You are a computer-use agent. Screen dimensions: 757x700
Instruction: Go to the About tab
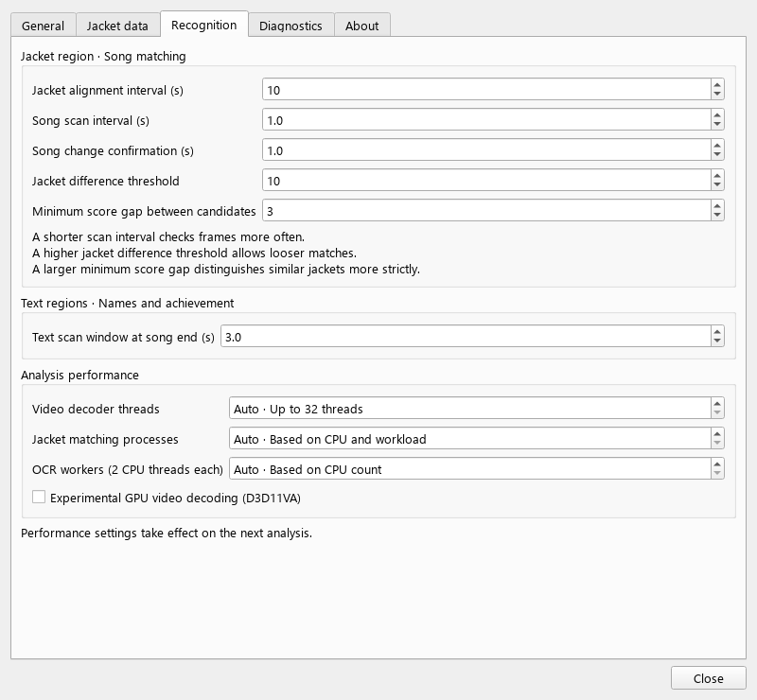point(362,26)
